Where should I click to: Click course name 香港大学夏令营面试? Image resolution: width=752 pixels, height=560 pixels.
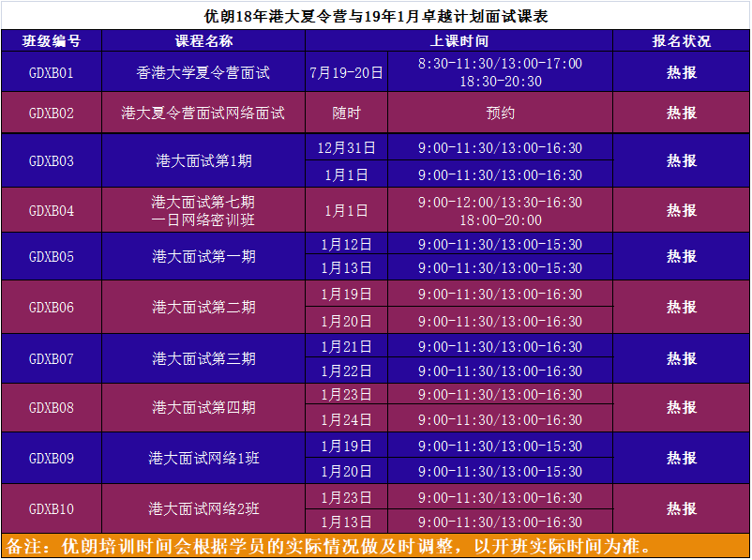click(203, 72)
